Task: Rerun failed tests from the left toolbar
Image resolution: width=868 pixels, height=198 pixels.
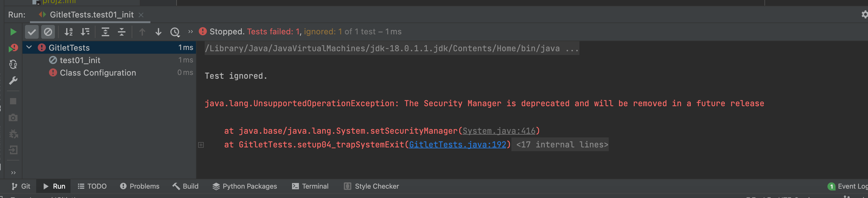Action: coord(13,48)
